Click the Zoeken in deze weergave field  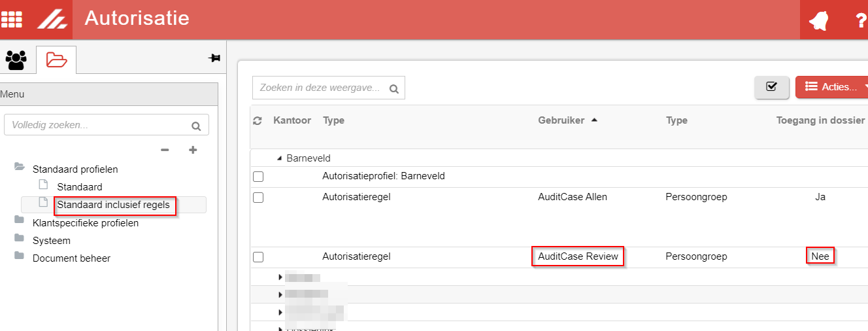click(329, 88)
